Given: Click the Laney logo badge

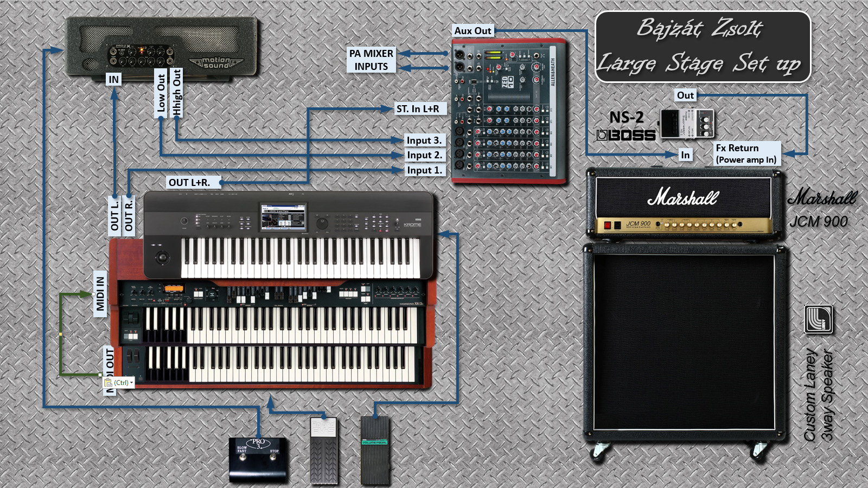Looking at the screenshot, I should pos(819,319).
